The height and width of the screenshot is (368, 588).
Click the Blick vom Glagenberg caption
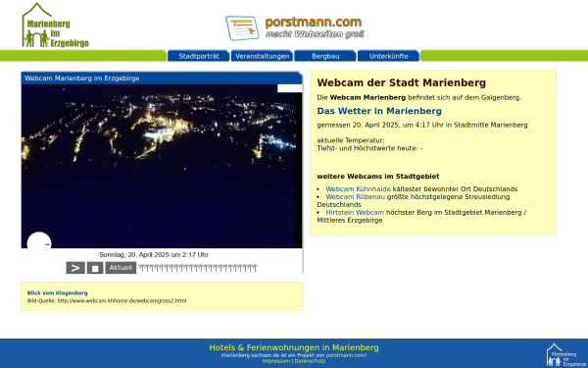pos(58,292)
